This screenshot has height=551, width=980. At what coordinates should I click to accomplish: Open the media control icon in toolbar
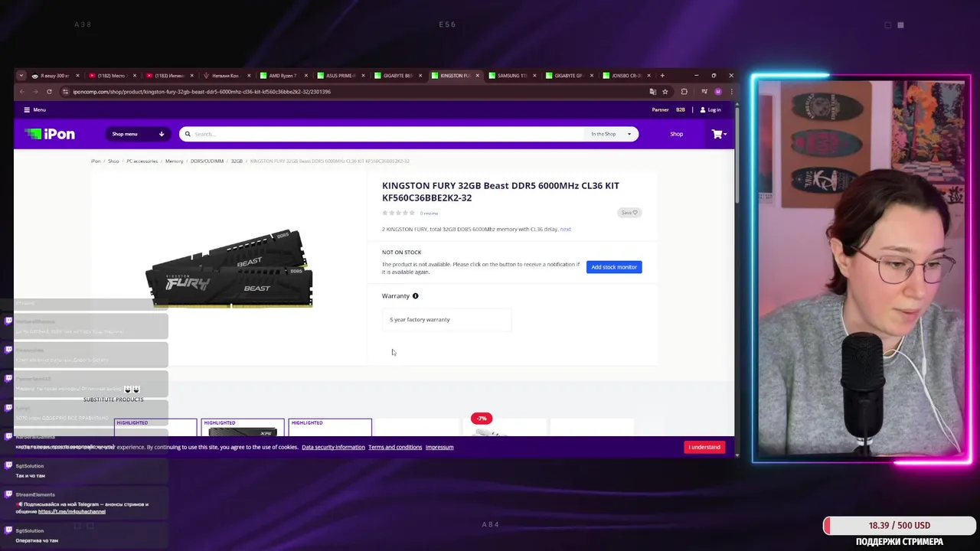coord(704,91)
